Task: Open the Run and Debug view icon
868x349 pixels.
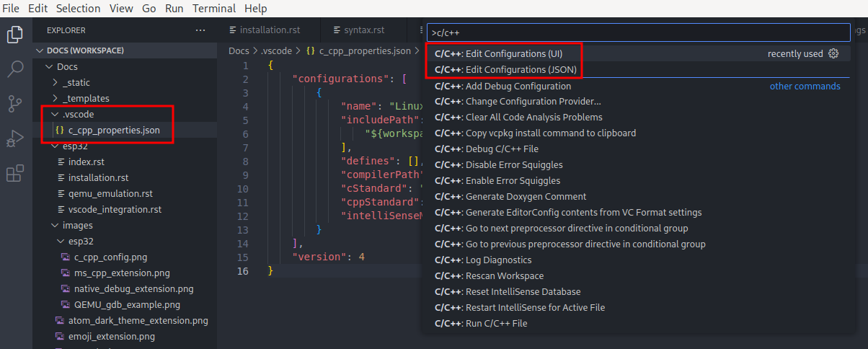Action: [14, 138]
